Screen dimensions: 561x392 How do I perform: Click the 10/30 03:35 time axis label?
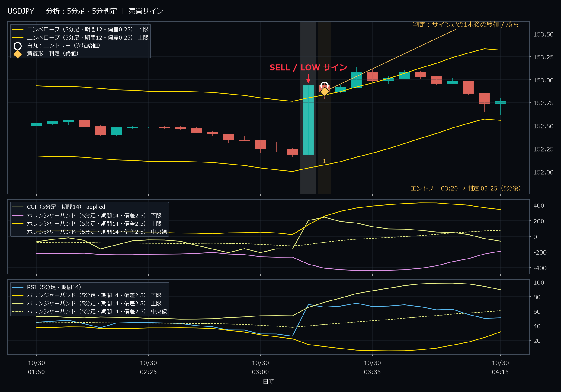click(x=372, y=368)
